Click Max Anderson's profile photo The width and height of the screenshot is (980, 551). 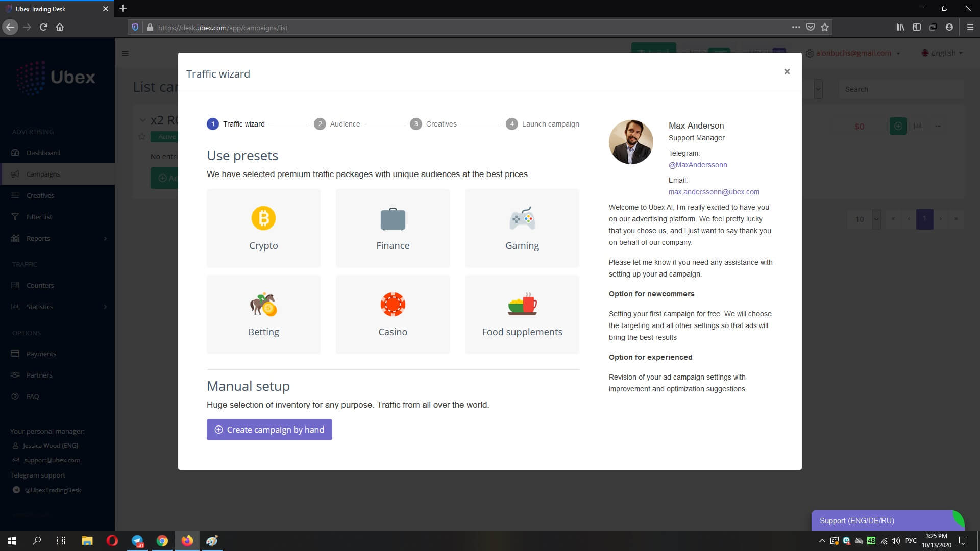[x=631, y=142]
